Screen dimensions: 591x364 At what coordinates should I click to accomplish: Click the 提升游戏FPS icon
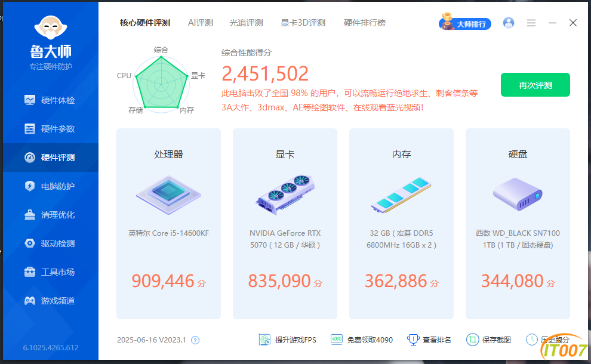(x=264, y=340)
